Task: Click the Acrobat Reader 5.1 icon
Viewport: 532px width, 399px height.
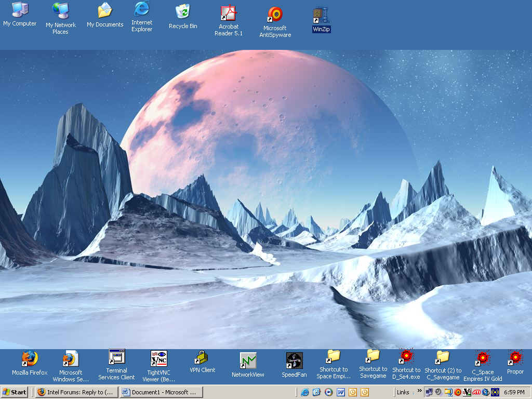Action: click(x=229, y=14)
